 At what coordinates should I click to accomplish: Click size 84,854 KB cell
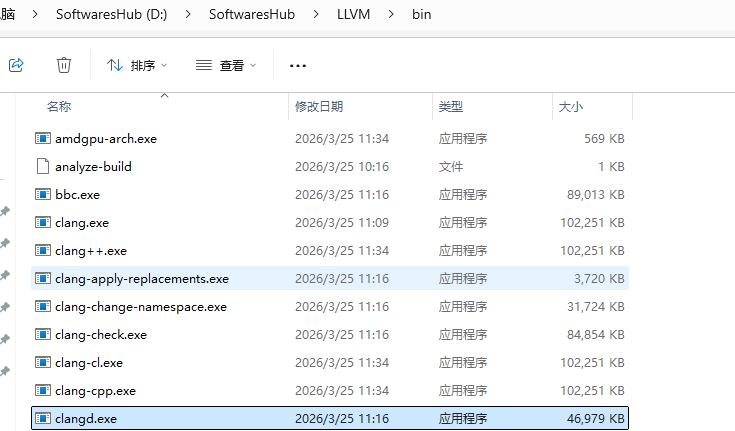[x=596, y=335]
